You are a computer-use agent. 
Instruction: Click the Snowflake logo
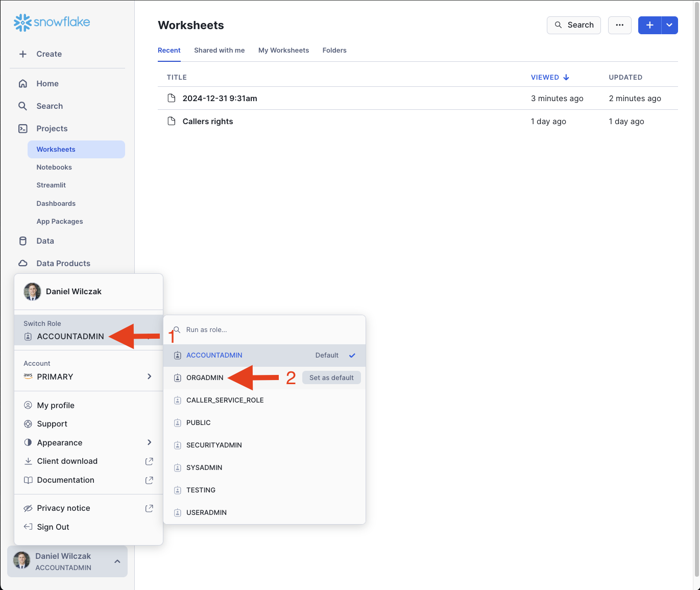[52, 22]
